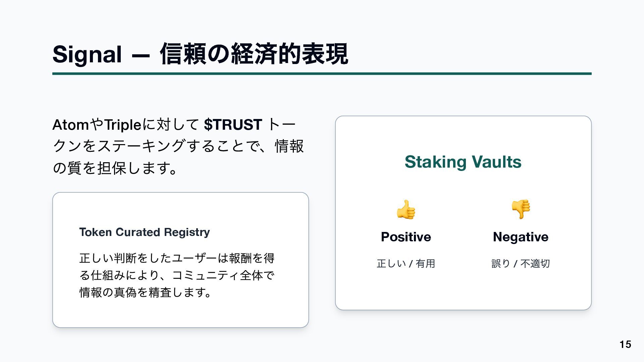This screenshot has width=644, height=362.
Task: Click the description text starting 正しい判断をした
Action: (x=177, y=258)
